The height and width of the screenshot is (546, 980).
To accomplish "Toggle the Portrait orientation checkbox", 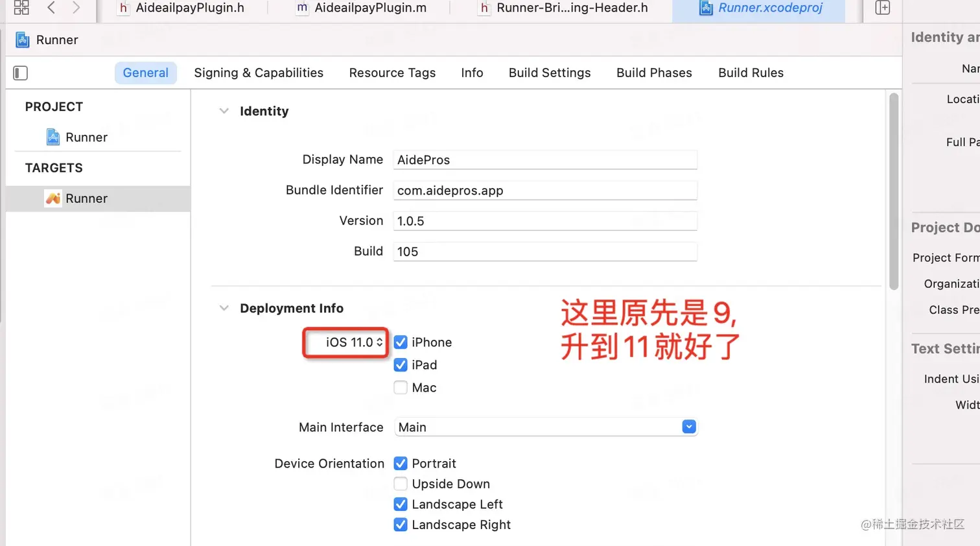I will coord(401,464).
